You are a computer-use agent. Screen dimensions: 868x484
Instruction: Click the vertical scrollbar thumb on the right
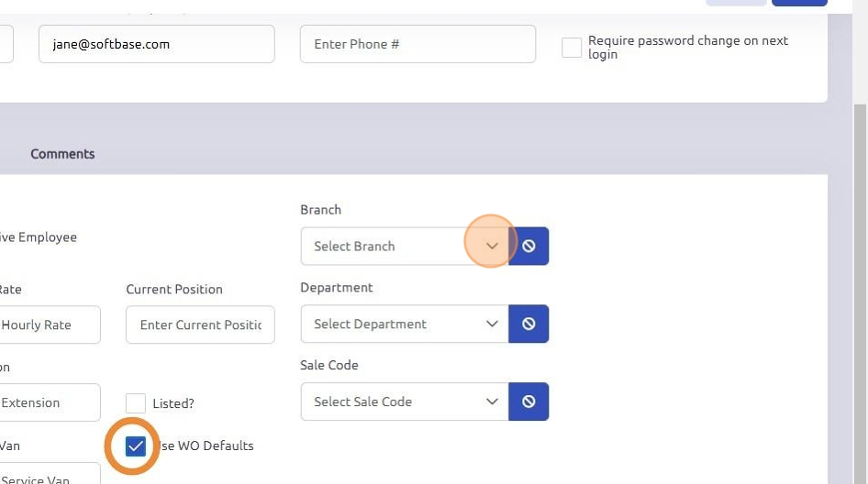(860, 275)
